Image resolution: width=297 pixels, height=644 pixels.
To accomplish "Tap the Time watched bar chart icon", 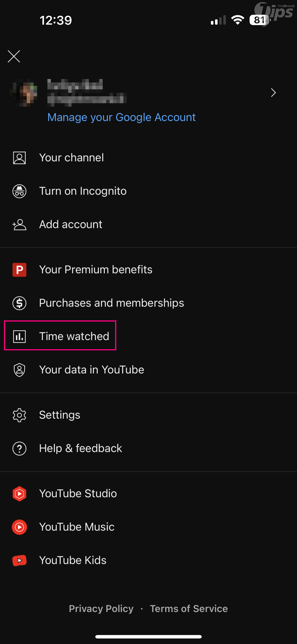I will pos(19,336).
